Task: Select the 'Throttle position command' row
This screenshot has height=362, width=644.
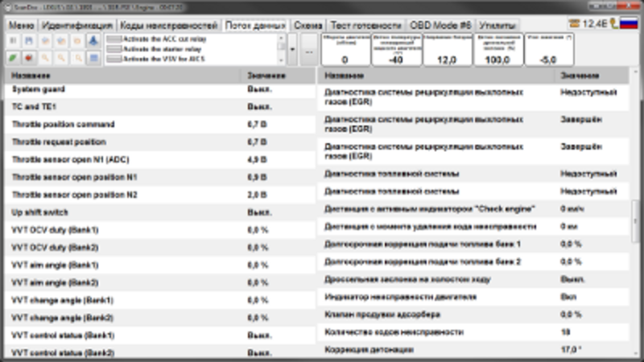Action: [121, 125]
